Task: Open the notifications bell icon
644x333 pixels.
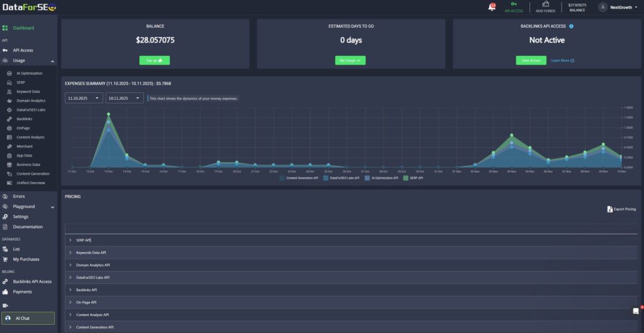Action: 492,7
